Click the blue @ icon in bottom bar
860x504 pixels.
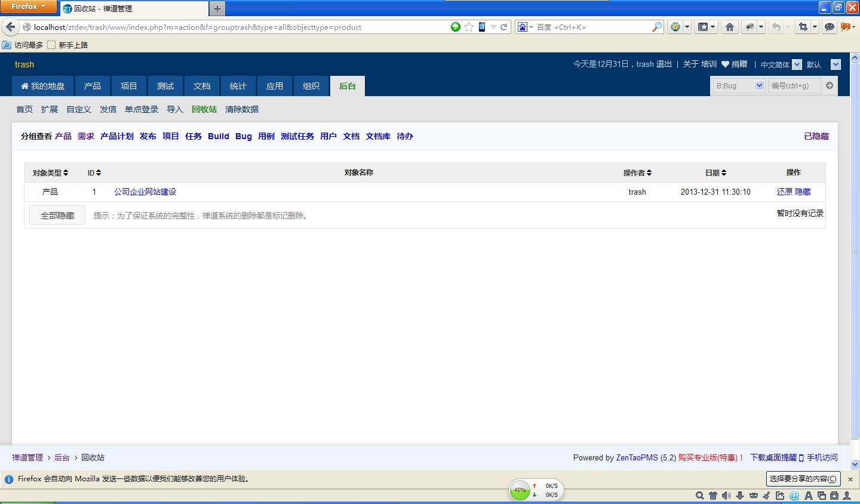point(794,496)
